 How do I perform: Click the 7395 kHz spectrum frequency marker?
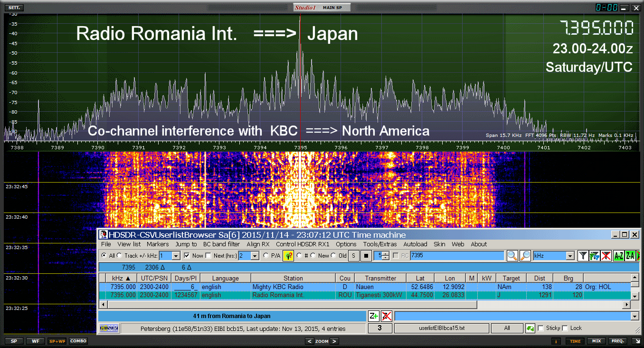300,148
